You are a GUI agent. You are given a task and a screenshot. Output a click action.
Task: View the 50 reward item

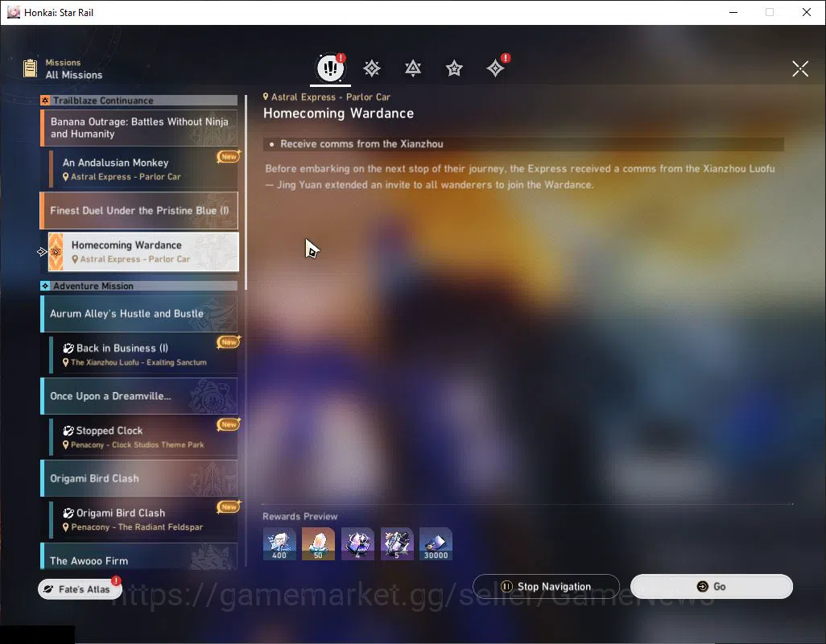point(318,544)
